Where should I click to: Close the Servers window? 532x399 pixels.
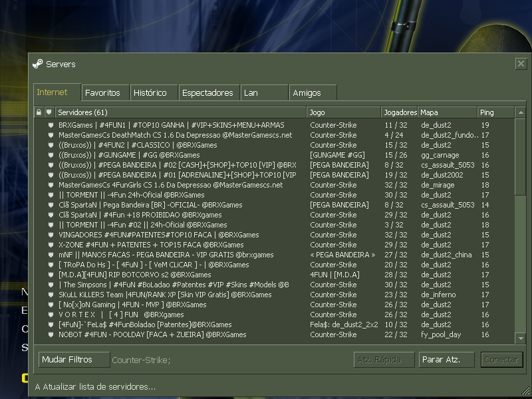521,63
